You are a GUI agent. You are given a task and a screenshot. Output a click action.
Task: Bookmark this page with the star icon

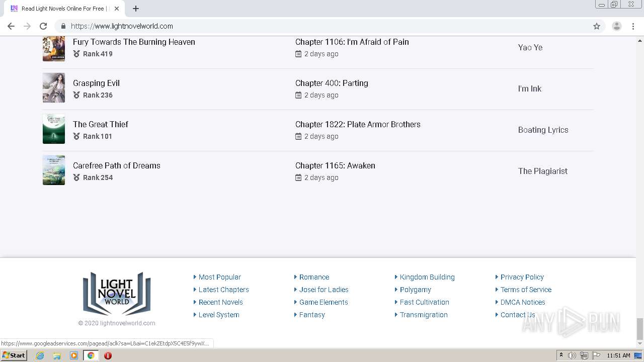(x=597, y=26)
